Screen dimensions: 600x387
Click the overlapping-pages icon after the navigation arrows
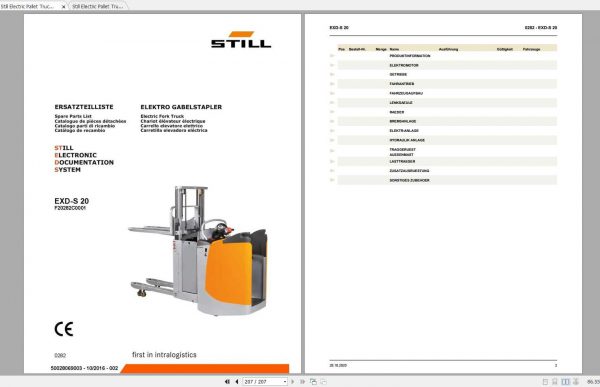coord(313,382)
